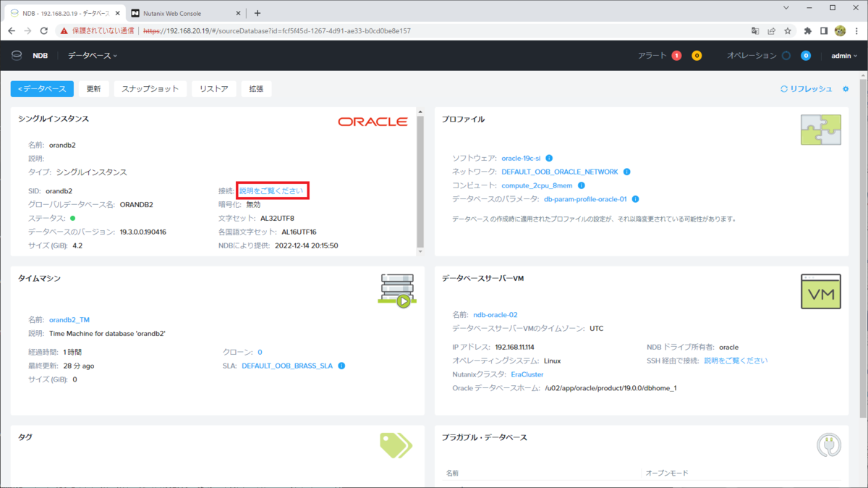The height and width of the screenshot is (488, 868).
Task: Open the 接続 説明をご覧ください link
Action: tap(271, 190)
